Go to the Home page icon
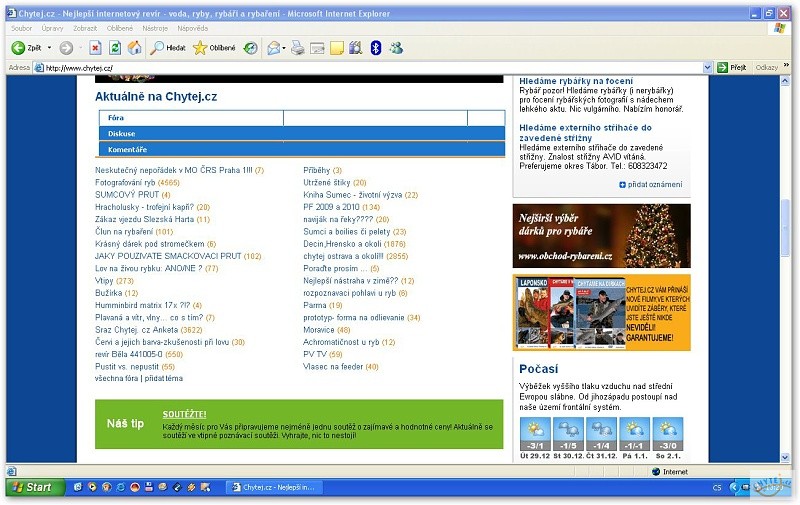Viewport: 800px width, 505px height. [x=135, y=48]
